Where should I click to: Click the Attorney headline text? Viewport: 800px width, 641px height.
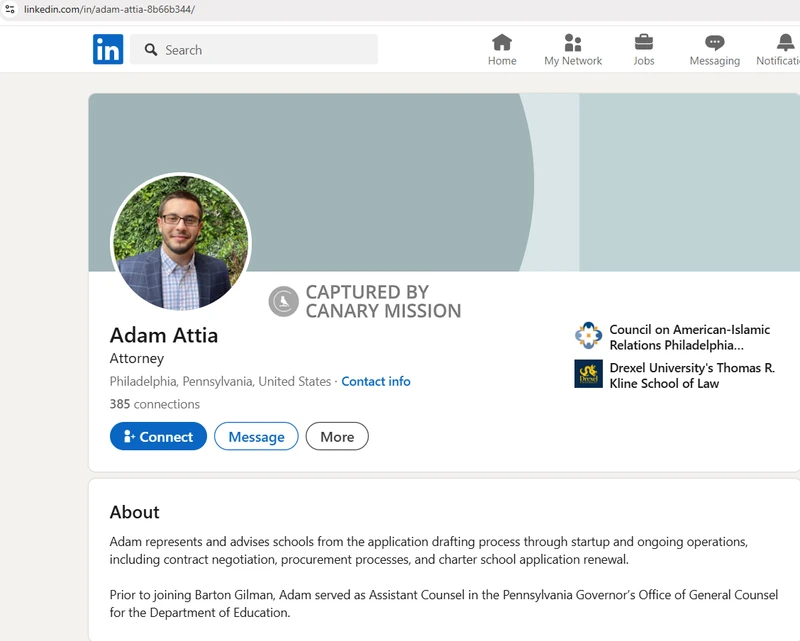click(137, 359)
